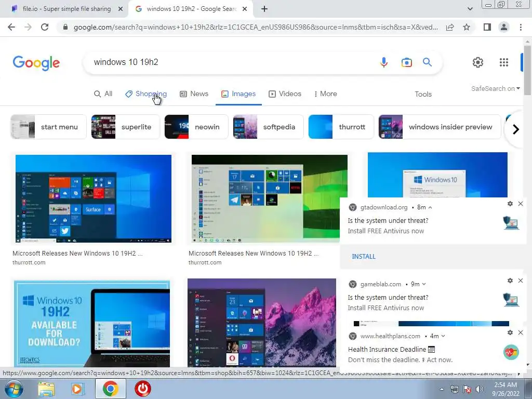
Task: Open the volume control speaker icon
Action: click(x=480, y=389)
